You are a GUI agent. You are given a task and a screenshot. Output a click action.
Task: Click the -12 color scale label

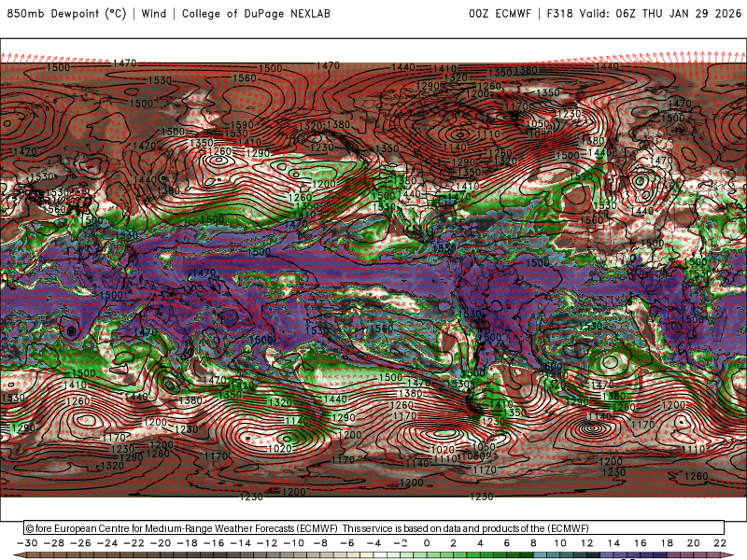pos(267,543)
